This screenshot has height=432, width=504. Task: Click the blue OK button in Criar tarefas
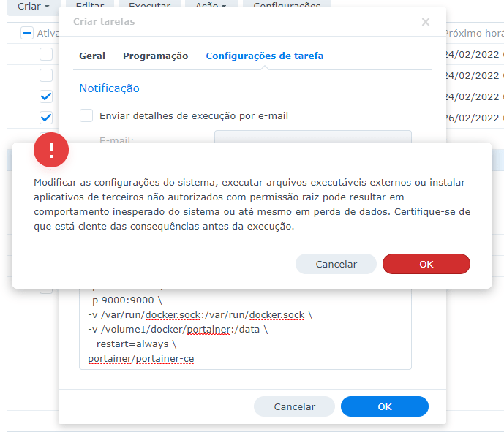(384, 406)
